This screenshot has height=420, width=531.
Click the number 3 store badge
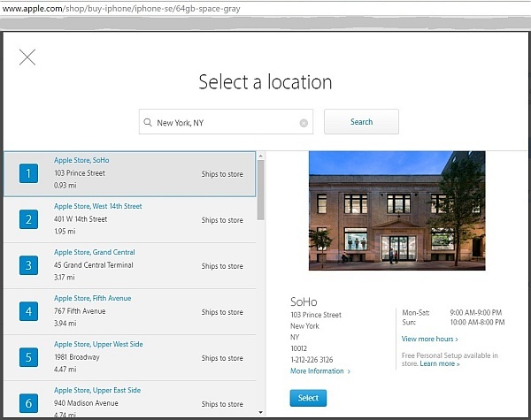click(28, 265)
